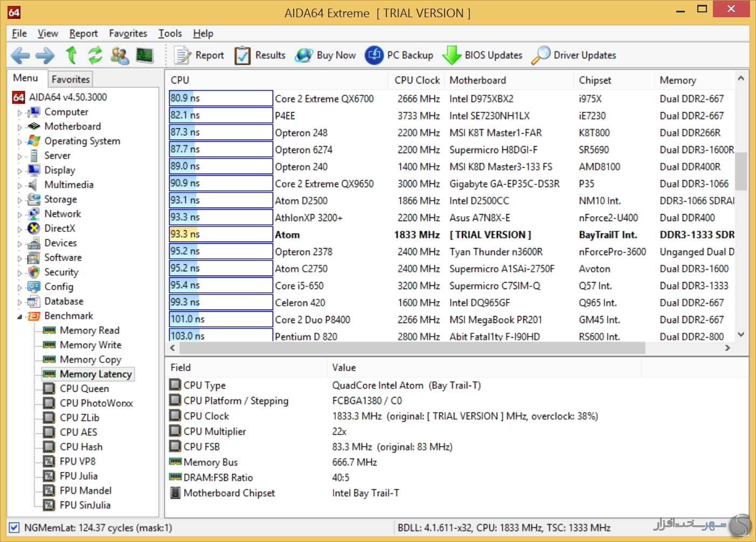Click the vertical scrollbar down arrow
756x542 pixels.
(741, 334)
